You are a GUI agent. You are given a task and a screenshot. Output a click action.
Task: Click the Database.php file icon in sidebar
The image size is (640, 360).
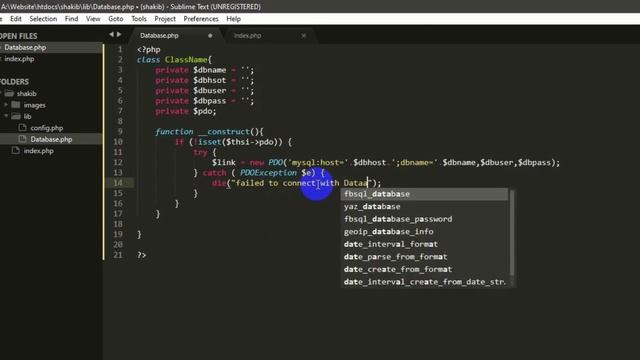click(x=22, y=139)
